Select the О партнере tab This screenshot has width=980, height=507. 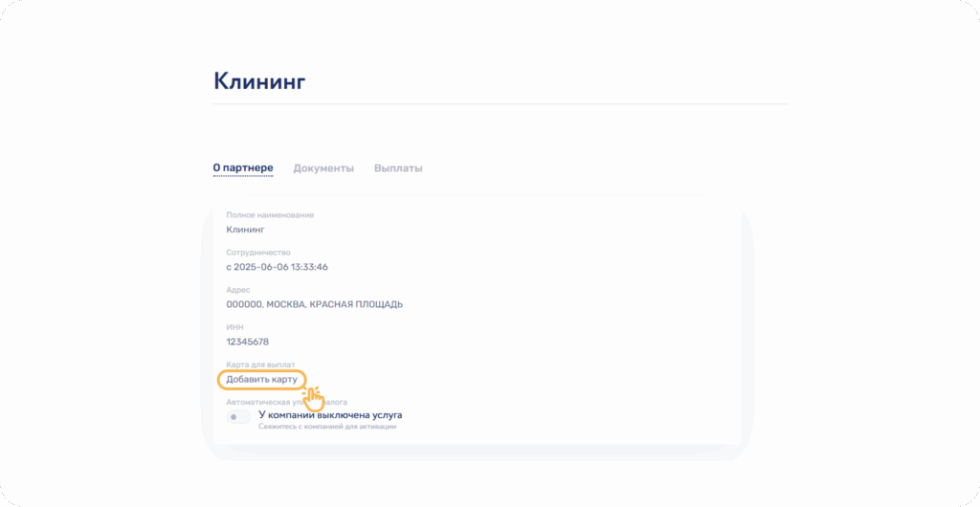coord(243,168)
